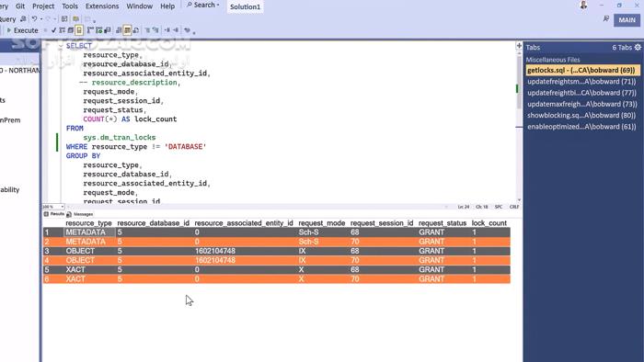Toggle IntelliSense enabled in the toolbar

[x=79, y=30]
